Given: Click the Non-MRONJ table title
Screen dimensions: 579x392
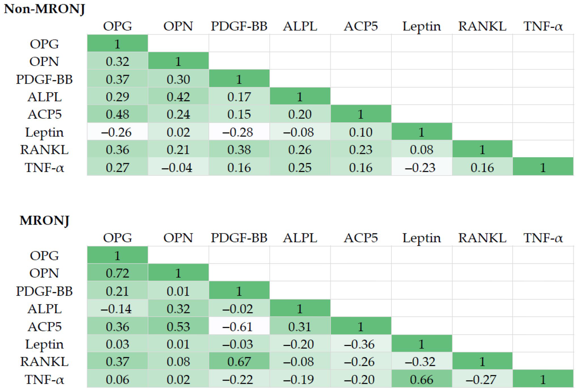Looking at the screenshot, I should tap(45, 9).
